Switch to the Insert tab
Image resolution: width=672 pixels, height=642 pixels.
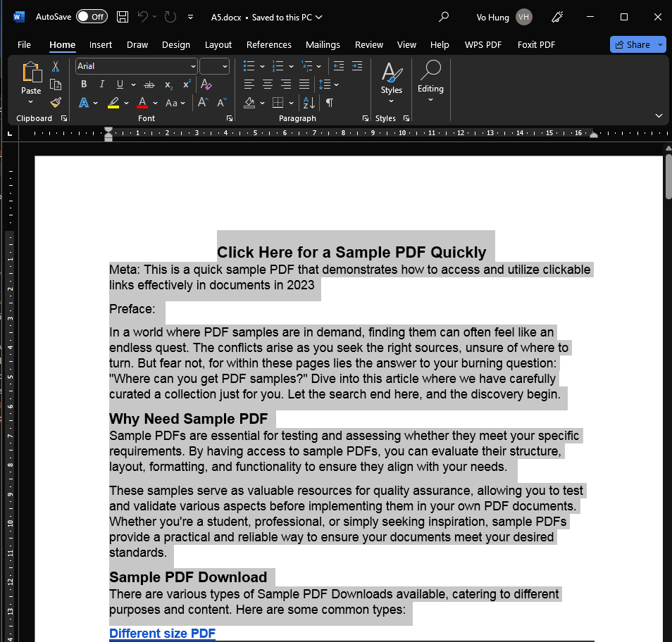(101, 45)
